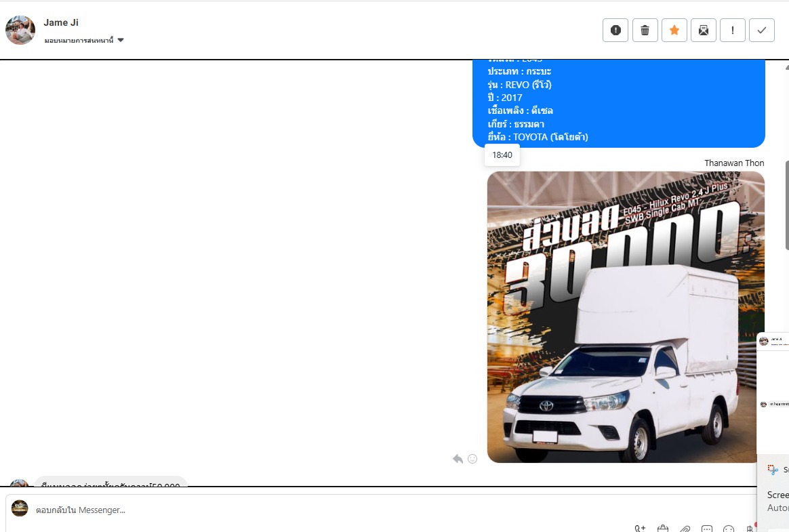The image size is (789, 532).
Task: Click the paperclip attach file icon
Action: pos(685,529)
